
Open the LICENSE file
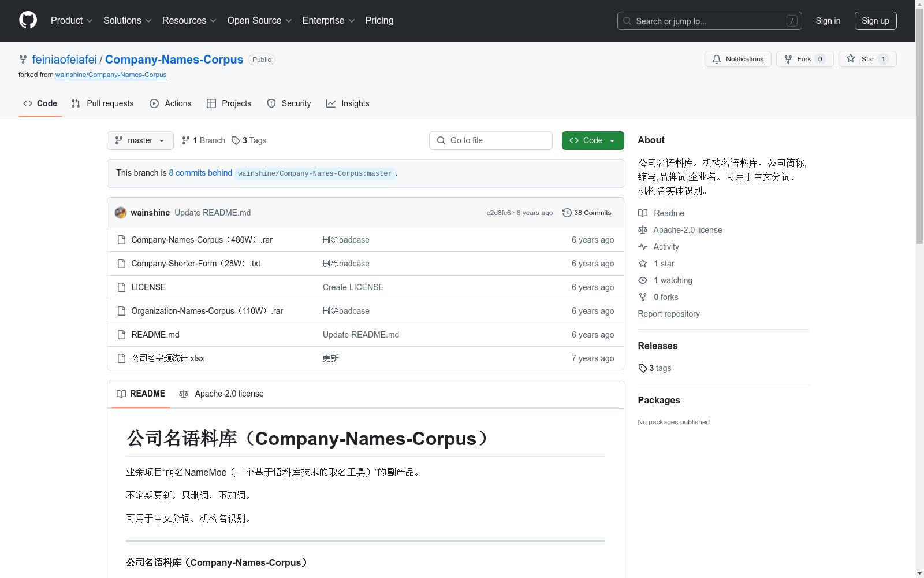tap(148, 287)
